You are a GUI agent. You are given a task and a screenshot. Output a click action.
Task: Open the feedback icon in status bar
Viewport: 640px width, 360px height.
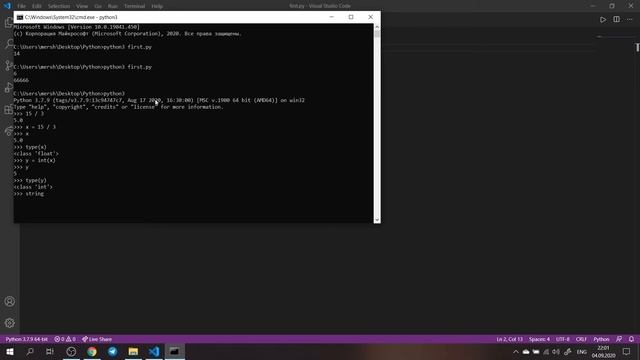(x=619, y=339)
